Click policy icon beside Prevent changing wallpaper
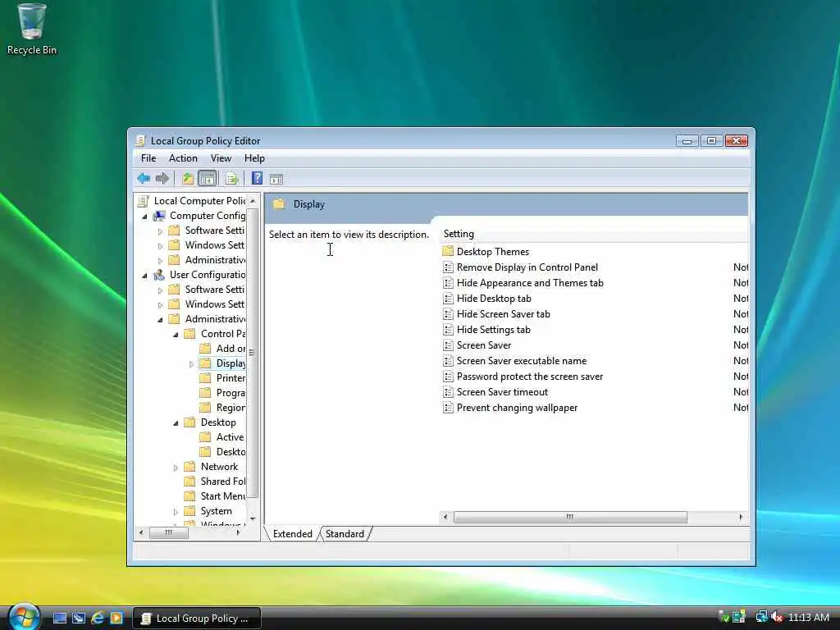This screenshot has width=840, height=630. coord(449,408)
